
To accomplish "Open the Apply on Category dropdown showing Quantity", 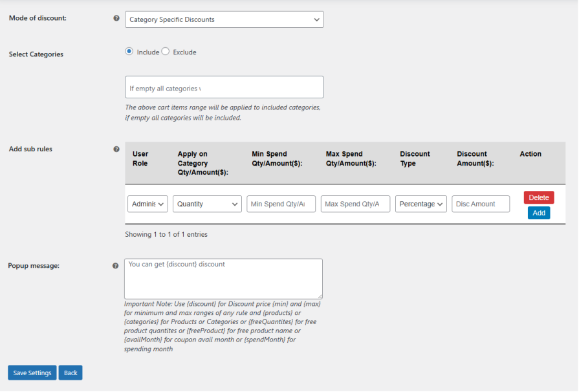I will 207,204.
